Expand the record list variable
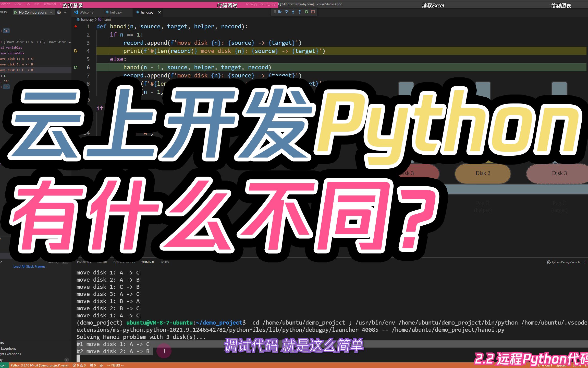The image size is (588, 368). point(36,42)
